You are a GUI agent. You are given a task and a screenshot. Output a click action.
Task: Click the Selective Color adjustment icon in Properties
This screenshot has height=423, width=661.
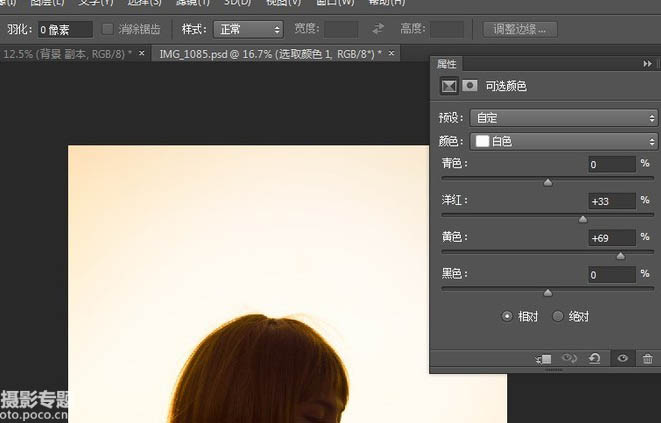(x=449, y=87)
